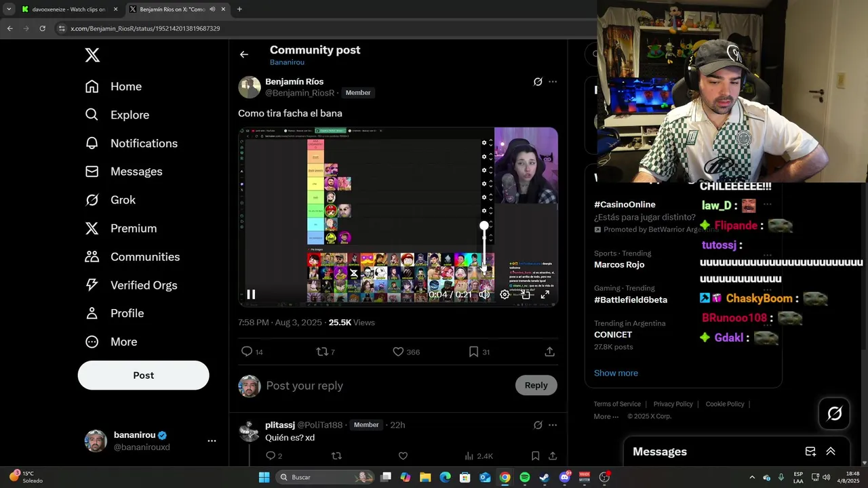Click the Reply button

click(536, 386)
